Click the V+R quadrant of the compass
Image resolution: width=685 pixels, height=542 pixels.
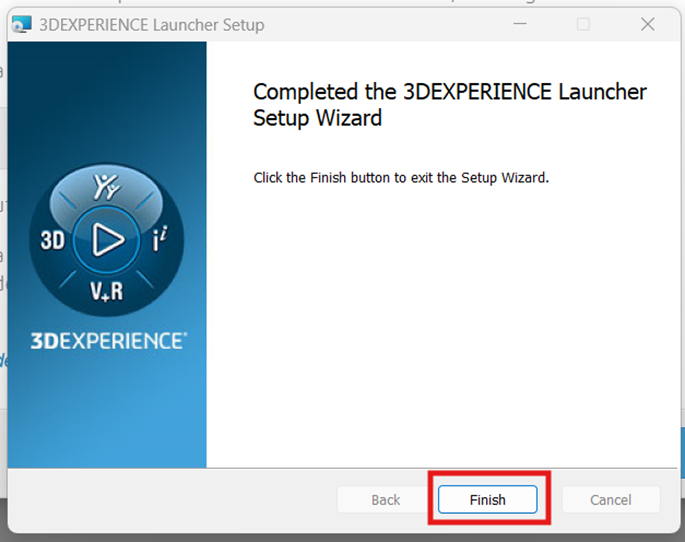tap(107, 291)
